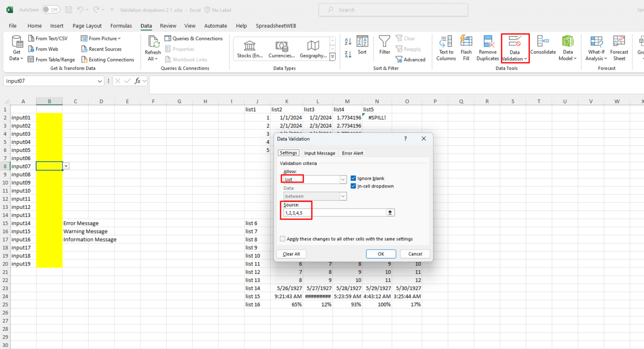Click the Clear All button
The width and height of the screenshot is (644, 349).
[x=291, y=254]
